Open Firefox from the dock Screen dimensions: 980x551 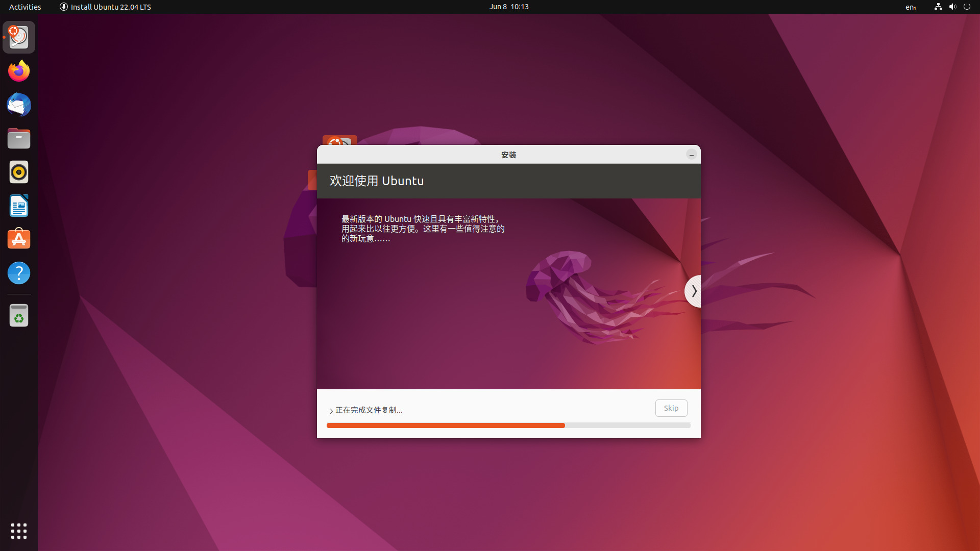19,71
